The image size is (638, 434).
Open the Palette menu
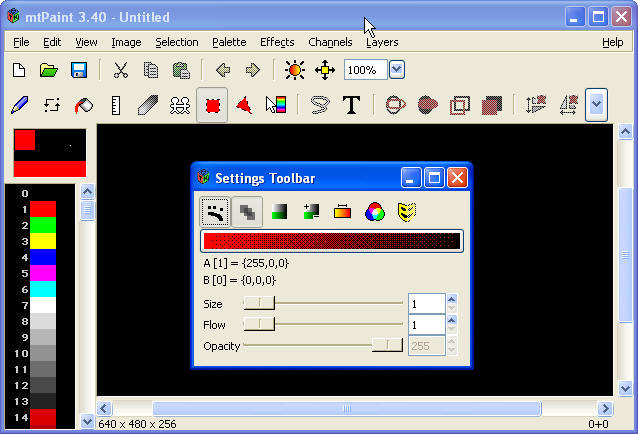[229, 42]
